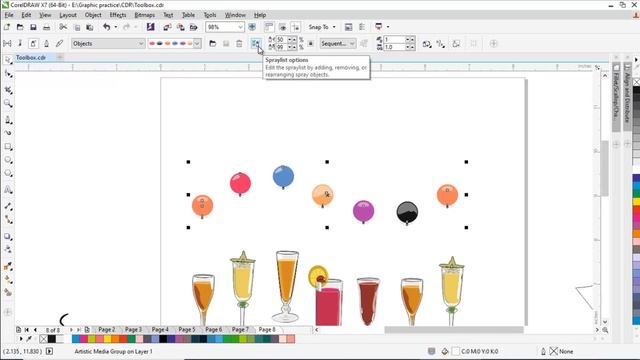The image size is (640, 360).
Task: Select the blue balloon on canvas
Action: point(283,177)
